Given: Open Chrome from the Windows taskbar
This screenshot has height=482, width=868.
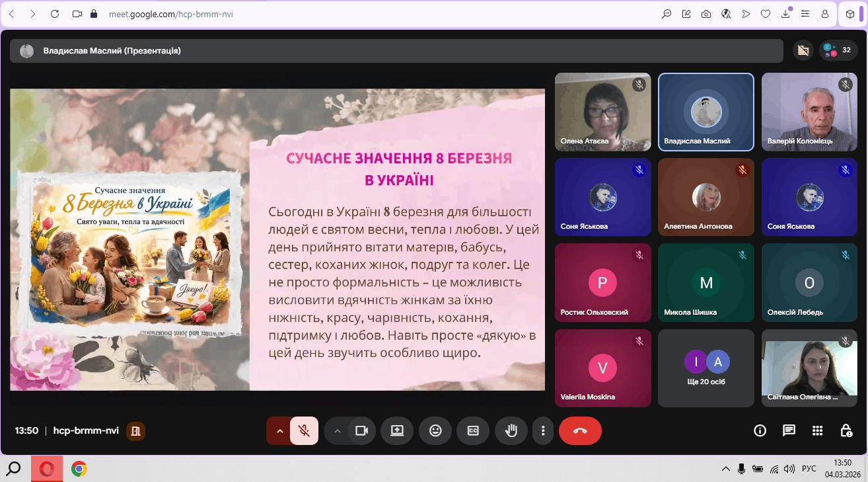Looking at the screenshot, I should [x=79, y=469].
